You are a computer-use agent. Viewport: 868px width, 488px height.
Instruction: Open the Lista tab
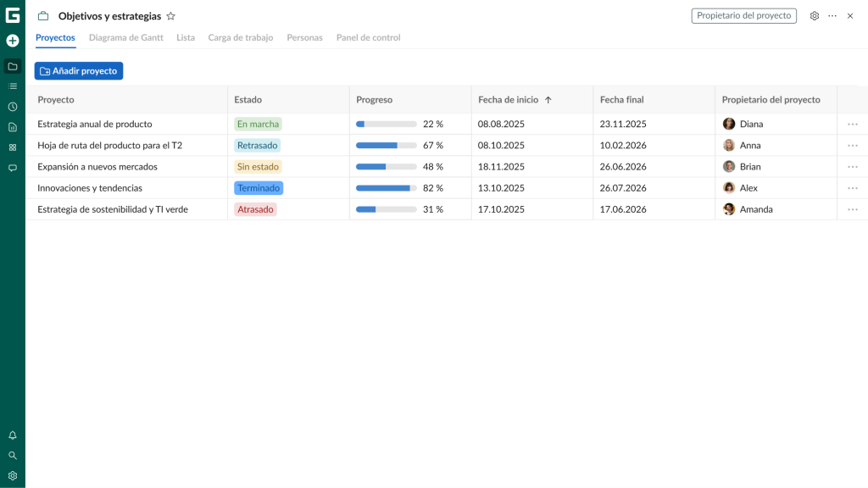coord(186,37)
